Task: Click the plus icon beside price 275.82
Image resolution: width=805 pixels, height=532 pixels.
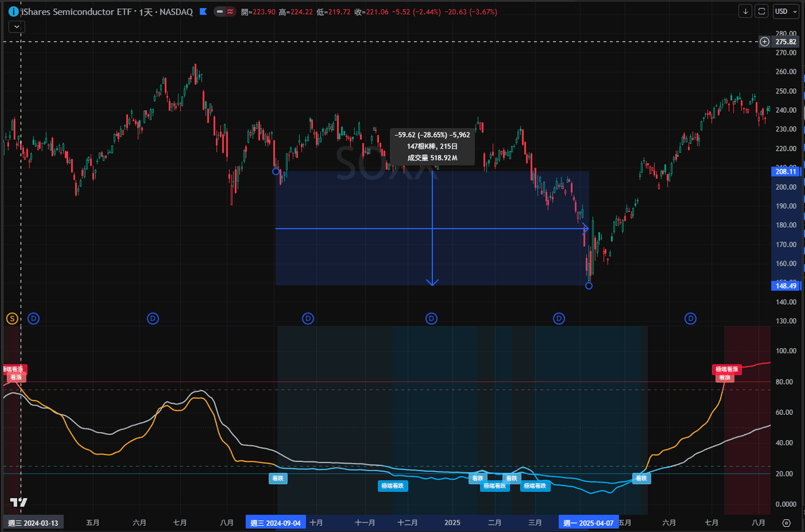Action: click(765, 42)
